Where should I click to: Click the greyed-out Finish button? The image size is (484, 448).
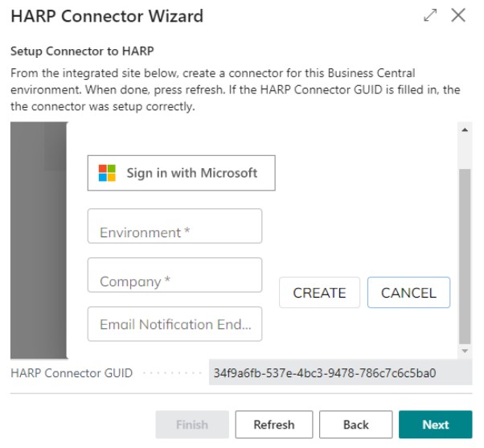click(192, 425)
